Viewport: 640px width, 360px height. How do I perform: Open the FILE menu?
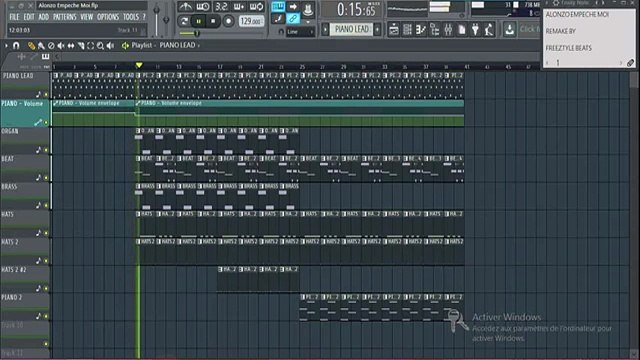pos(14,17)
